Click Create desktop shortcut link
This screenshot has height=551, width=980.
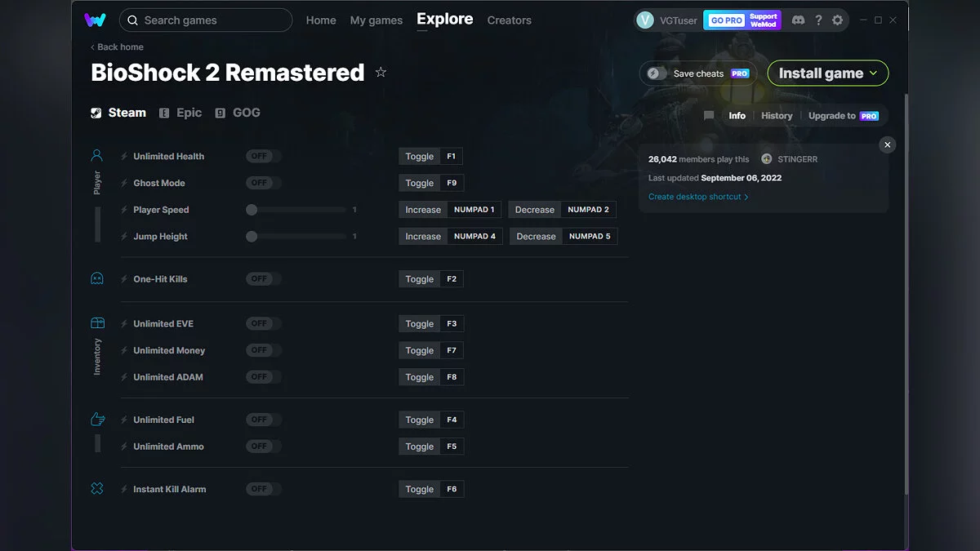coord(698,197)
